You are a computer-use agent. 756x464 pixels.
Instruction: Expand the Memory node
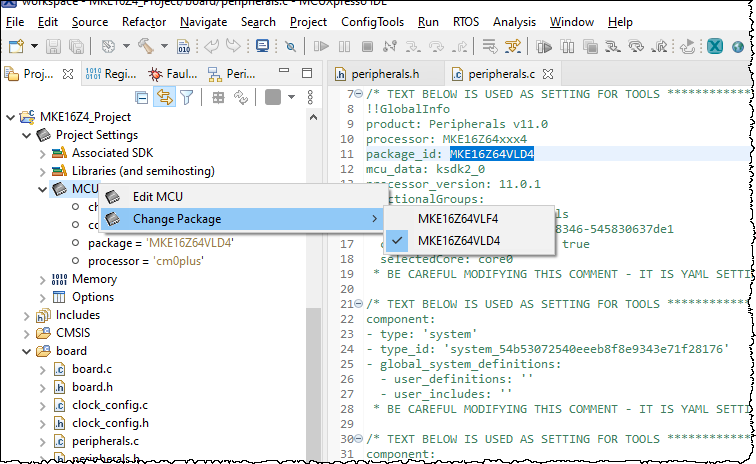tap(42, 280)
